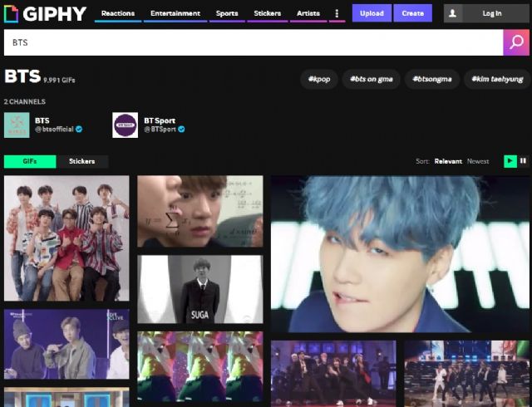Click the BT Sport verified badge
The width and height of the screenshot is (532, 407).
(181, 130)
